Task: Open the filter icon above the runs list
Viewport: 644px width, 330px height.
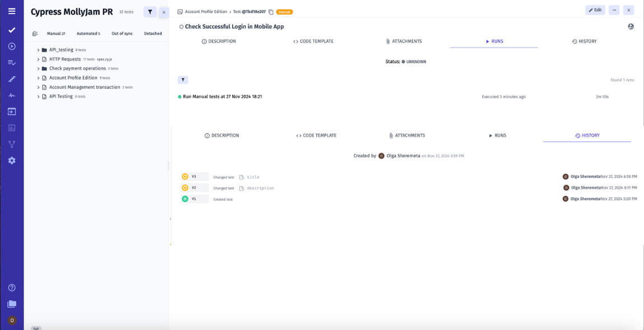Action: point(183,79)
